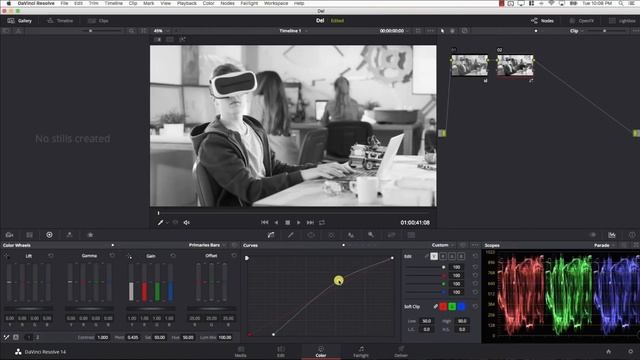Select the blue Soft Clip swatch
Viewport: 640px width, 360px height.
(461, 306)
